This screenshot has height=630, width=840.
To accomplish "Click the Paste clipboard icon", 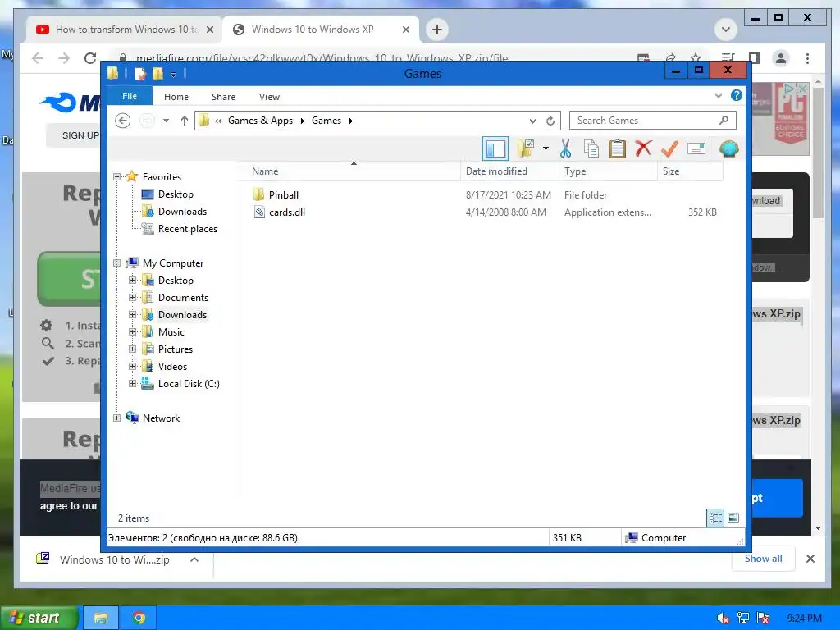I will (617, 148).
